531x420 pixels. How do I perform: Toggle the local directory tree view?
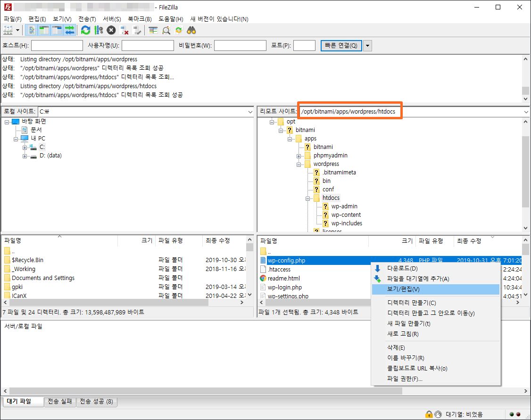click(44, 31)
